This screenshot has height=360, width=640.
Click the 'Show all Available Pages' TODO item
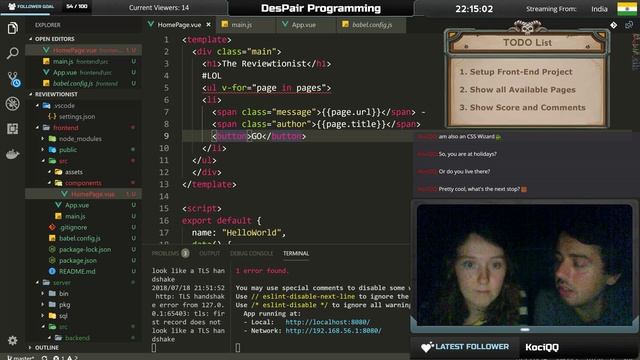[518, 90]
